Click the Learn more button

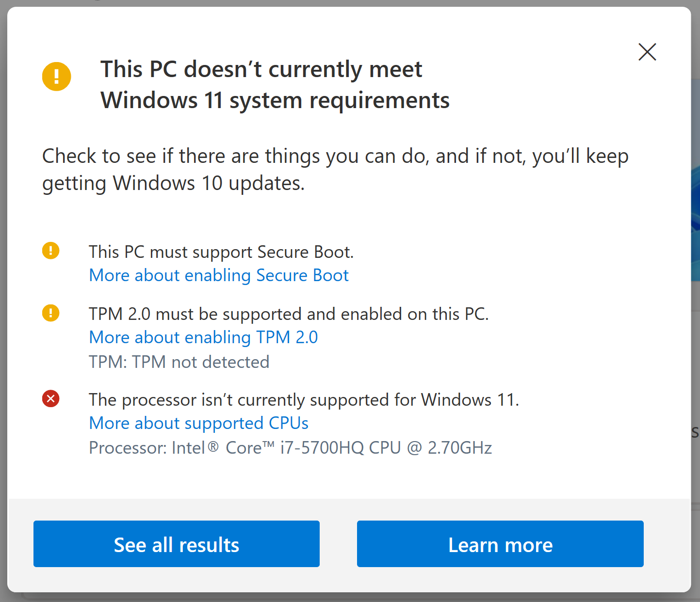(500, 544)
